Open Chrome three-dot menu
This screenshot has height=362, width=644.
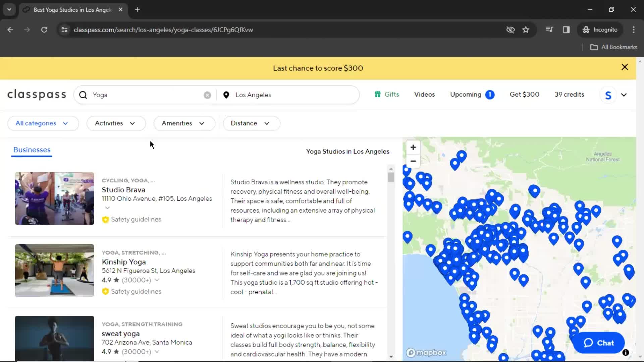coord(634,30)
